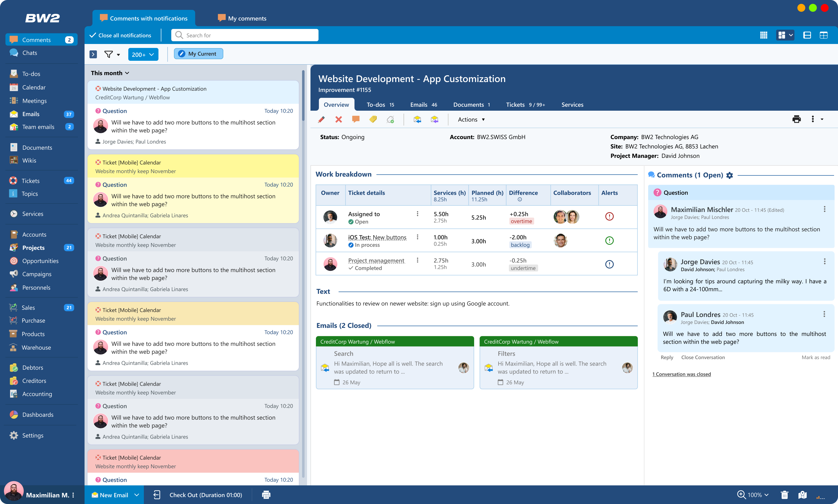Image resolution: width=838 pixels, height=504 pixels.
Task: Open the options menu for iOS Test row
Action: tap(417, 237)
